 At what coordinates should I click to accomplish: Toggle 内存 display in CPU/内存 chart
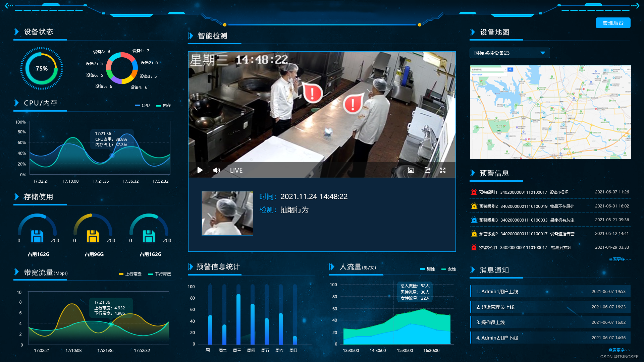tap(165, 105)
